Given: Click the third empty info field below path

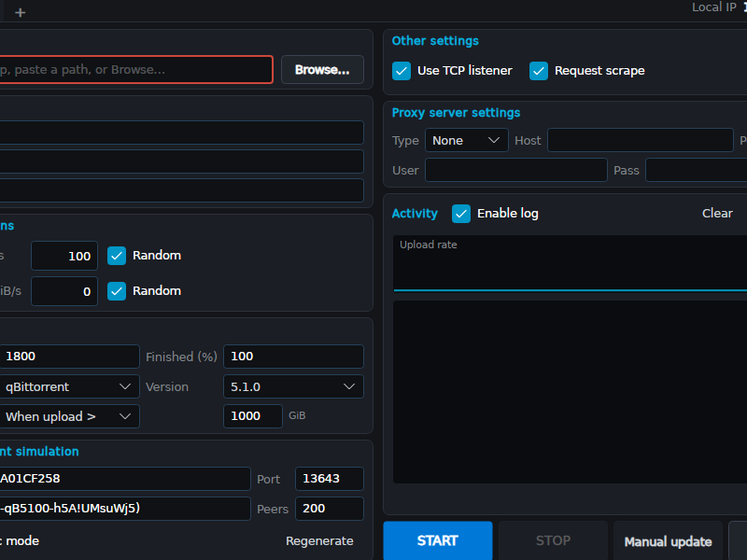Looking at the screenshot, I should [x=181, y=190].
